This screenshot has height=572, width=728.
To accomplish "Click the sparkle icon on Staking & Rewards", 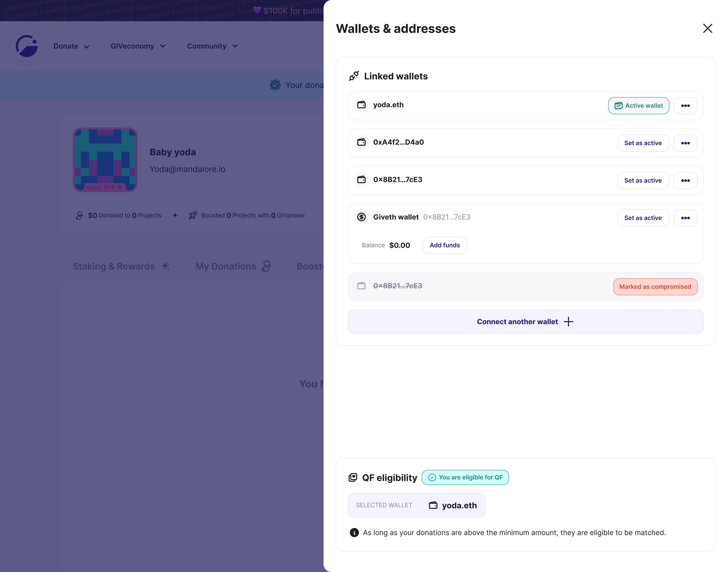I will tap(165, 266).
